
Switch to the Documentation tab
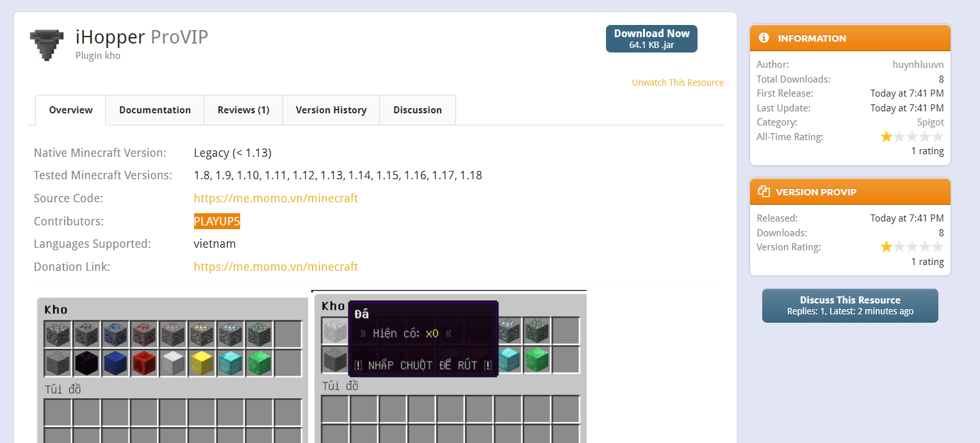(x=155, y=110)
